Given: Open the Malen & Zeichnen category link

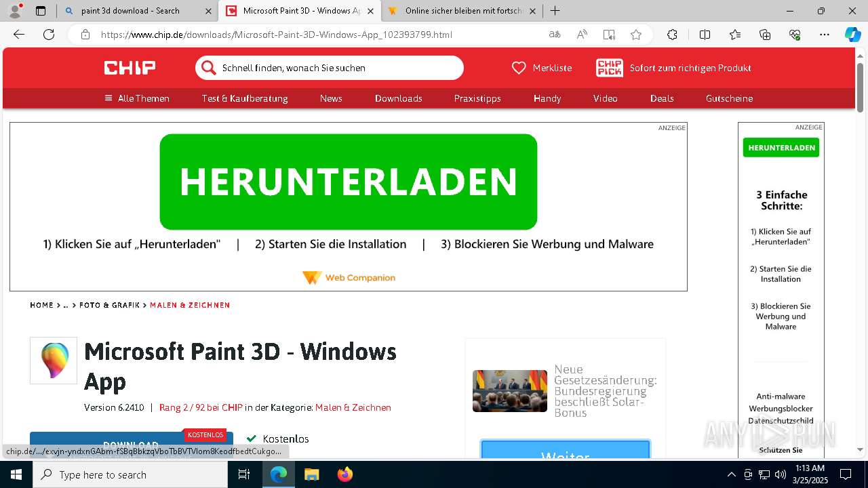Looking at the screenshot, I should [353, 407].
